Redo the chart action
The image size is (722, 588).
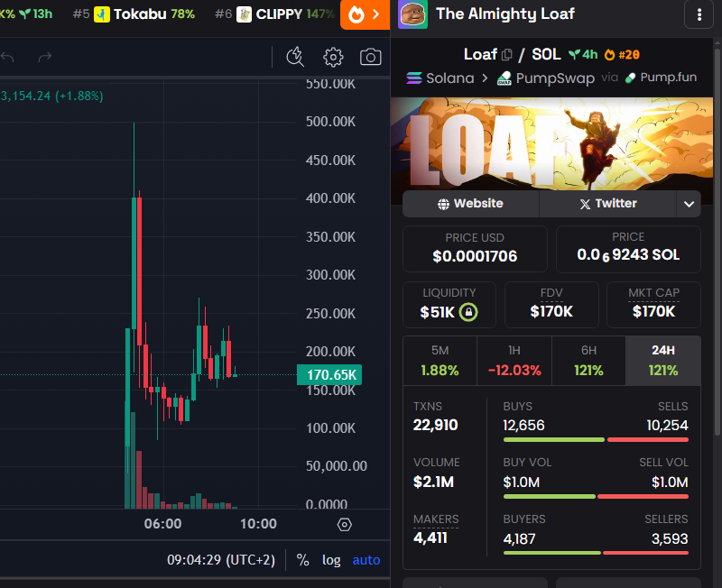tap(44, 57)
